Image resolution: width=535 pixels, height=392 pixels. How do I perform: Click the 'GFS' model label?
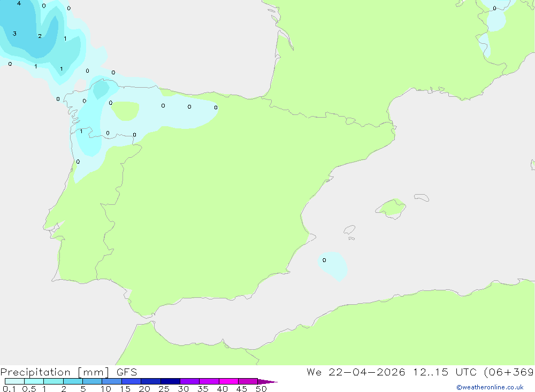[127, 372]
